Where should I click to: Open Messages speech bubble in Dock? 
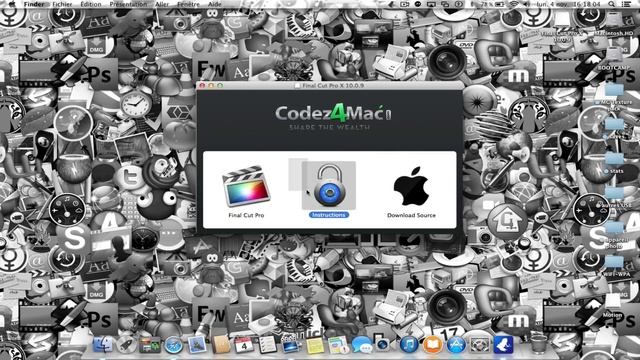coord(362,345)
